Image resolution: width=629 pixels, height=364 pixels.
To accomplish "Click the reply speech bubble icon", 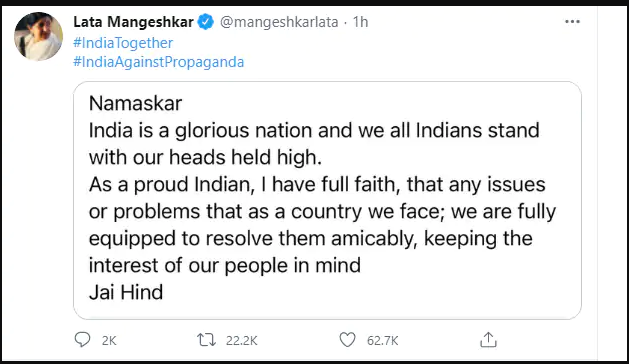I will (83, 340).
